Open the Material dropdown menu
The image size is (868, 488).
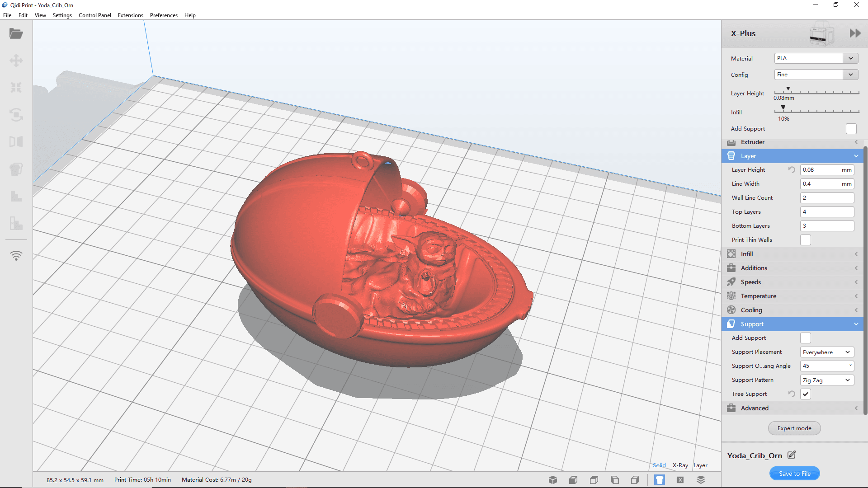(851, 58)
